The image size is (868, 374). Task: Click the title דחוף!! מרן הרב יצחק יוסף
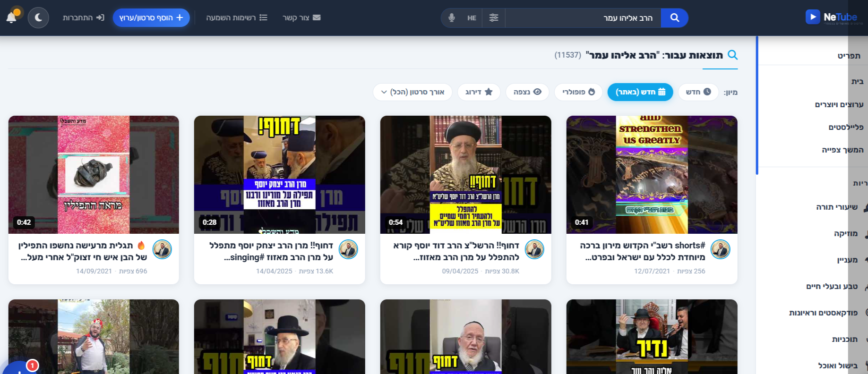pos(271,251)
